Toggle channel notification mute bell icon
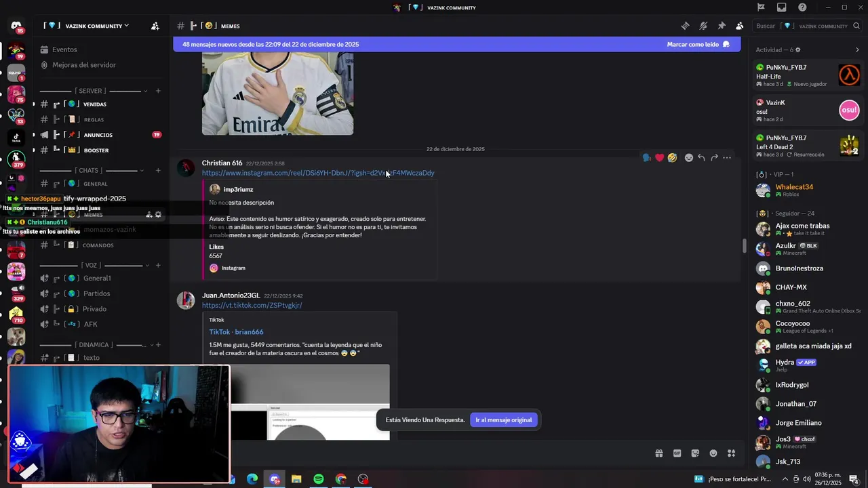This screenshot has width=868, height=488. pyautogui.click(x=703, y=26)
